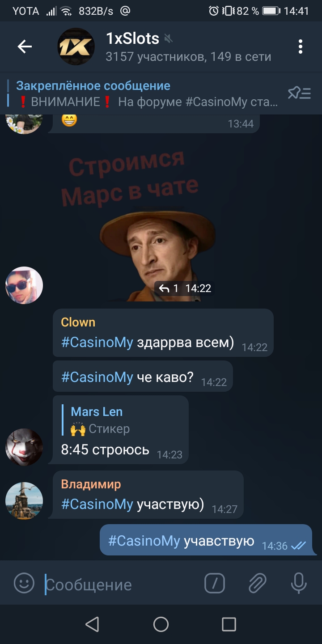Tap the #CasinoMy hashtag in Владимир's message
This screenshot has width=322, height=644.
[97, 504]
